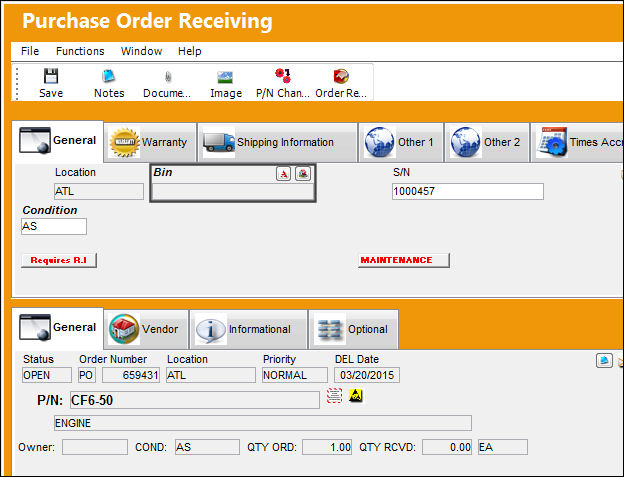Image resolution: width=624 pixels, height=477 pixels.
Task: Open the Window menu
Action: [x=141, y=51]
